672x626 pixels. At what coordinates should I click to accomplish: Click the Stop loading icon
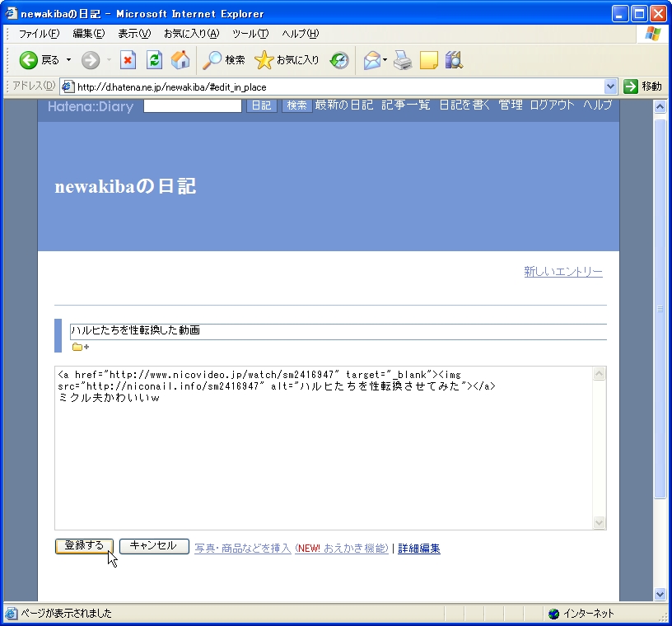pyautogui.click(x=128, y=60)
